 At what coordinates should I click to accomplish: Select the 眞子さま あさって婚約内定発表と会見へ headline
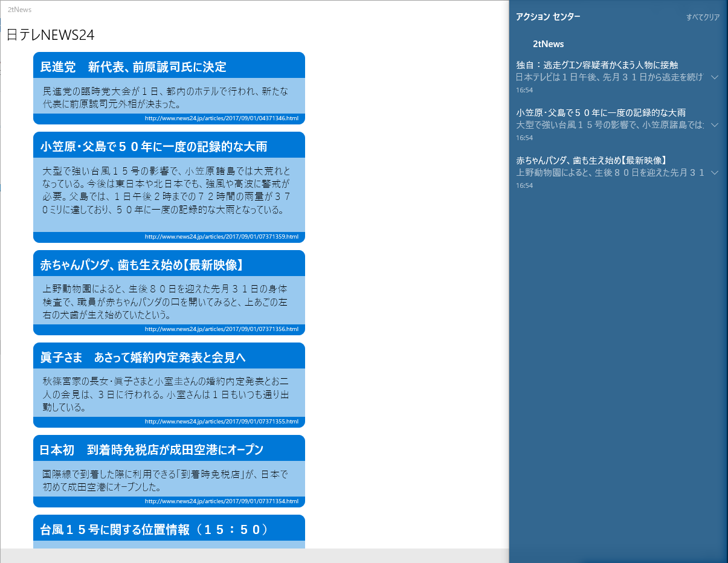(143, 358)
